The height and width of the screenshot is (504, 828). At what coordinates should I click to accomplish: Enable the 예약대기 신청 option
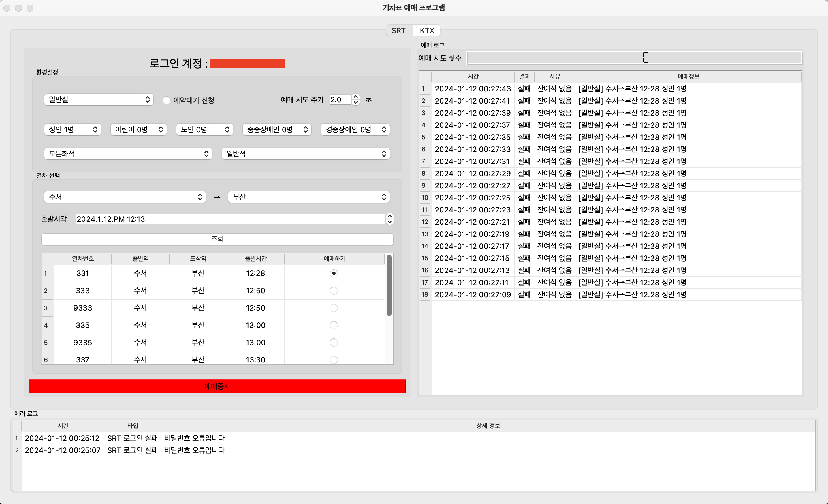tap(166, 100)
